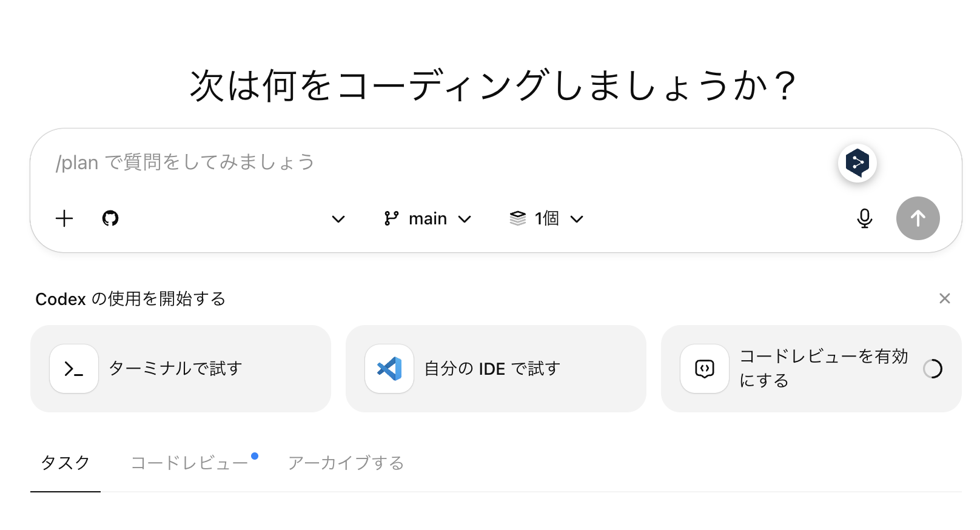
Task: Click the microphone icon for voice input
Action: [864, 218]
